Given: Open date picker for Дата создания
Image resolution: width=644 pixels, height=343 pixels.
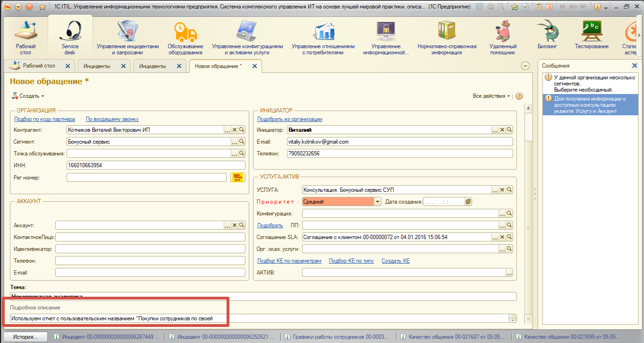Looking at the screenshot, I should click(x=468, y=202).
